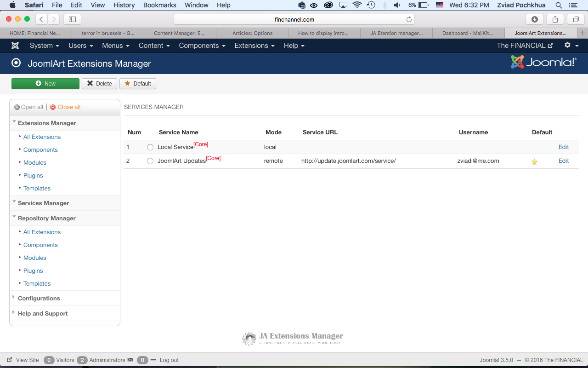Screen dimensions: 588x368
Task: Select the Local Service radio button
Action: pyautogui.click(x=150, y=147)
